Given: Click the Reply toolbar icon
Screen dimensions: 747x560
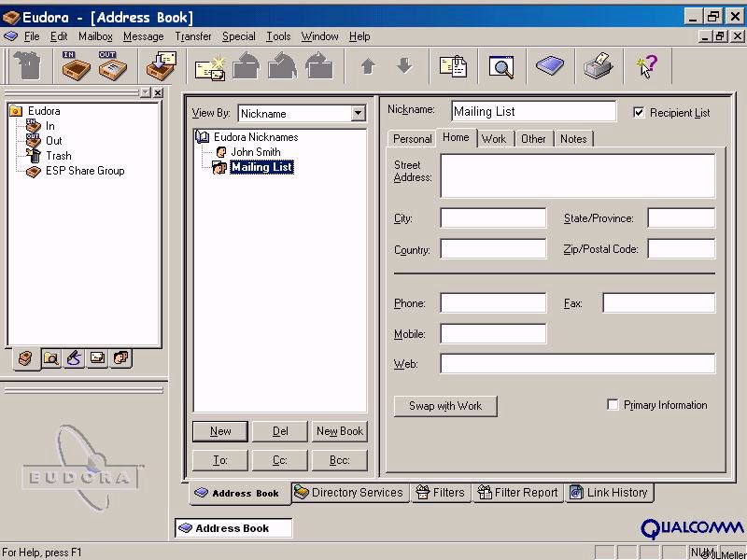Looking at the screenshot, I should [x=247, y=65].
